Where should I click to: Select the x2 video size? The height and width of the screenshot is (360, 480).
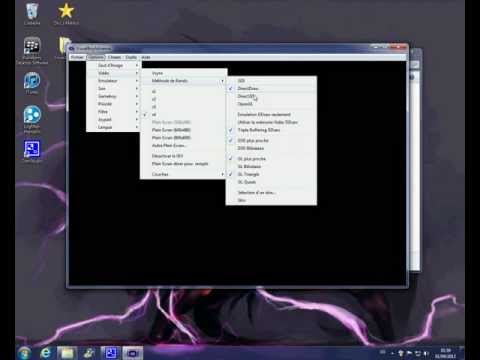183,99
